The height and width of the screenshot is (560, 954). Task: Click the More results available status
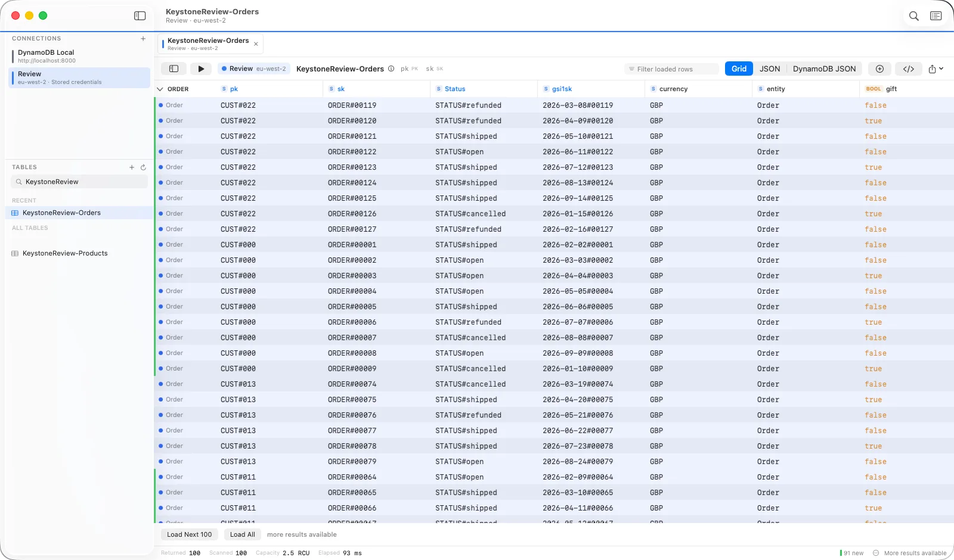click(x=910, y=553)
